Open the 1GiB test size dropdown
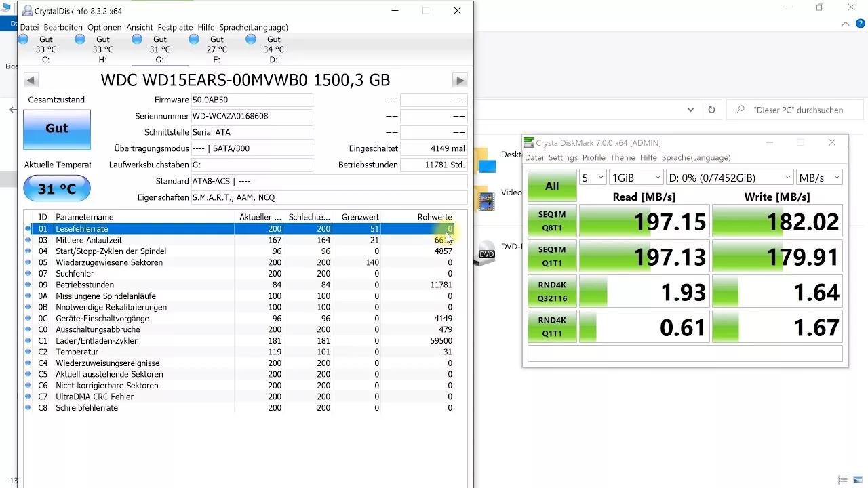 [635, 176]
